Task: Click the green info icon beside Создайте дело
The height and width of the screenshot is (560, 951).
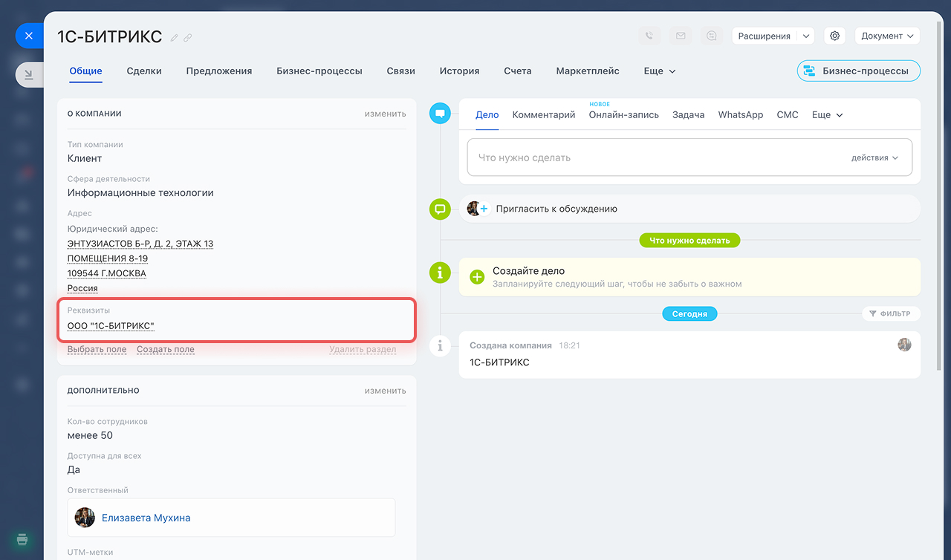Action: 441,273
